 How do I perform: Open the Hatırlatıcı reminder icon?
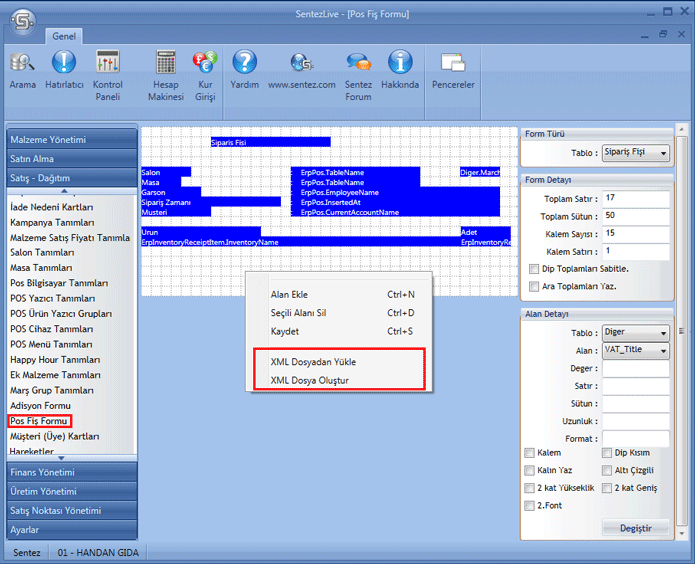pos(64,69)
